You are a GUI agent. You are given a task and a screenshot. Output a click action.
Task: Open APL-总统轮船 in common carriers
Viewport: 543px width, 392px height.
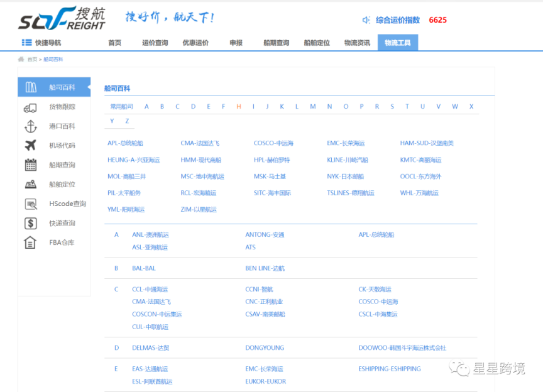coord(125,143)
